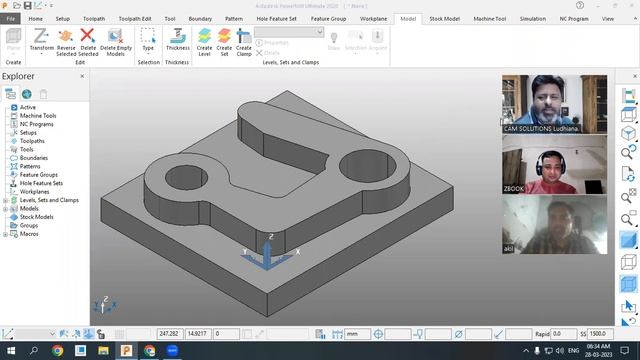The width and height of the screenshot is (640, 360).
Task: Open the quick access toolbar dropdown
Action: click(51, 6)
